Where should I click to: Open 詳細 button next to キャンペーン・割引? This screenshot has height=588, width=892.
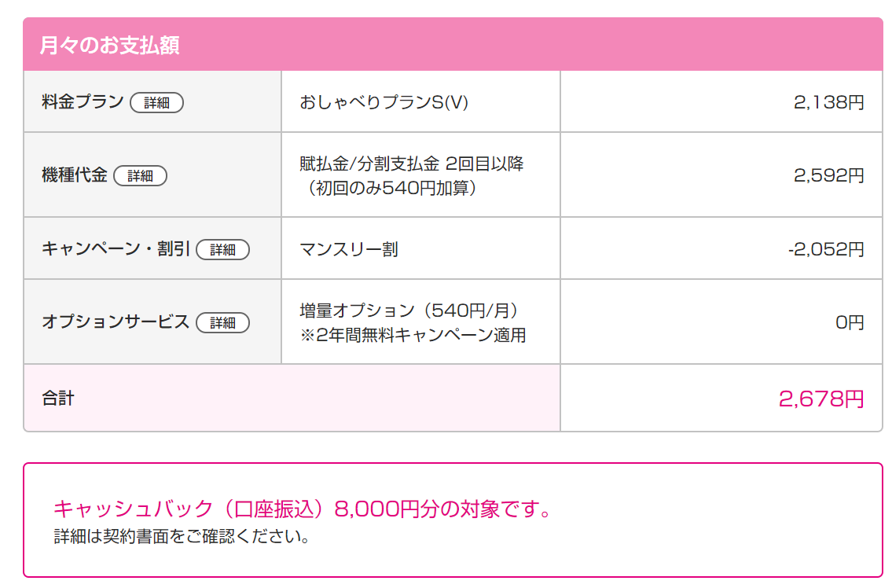tap(222, 249)
